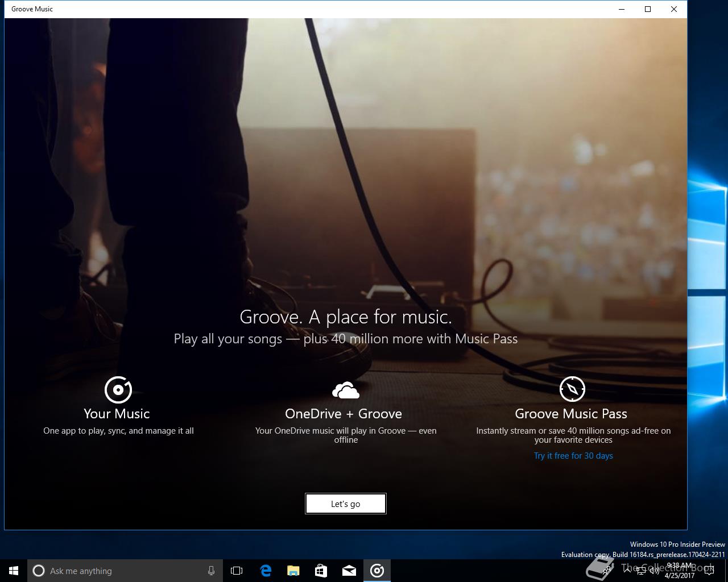Open the taskbar clock and date

[x=680, y=571]
